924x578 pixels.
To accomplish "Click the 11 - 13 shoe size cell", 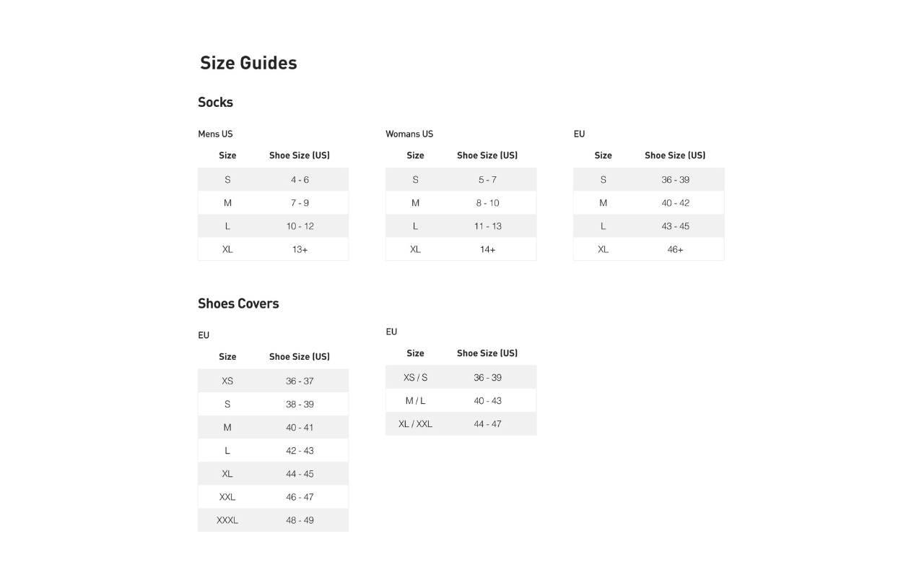I will click(487, 226).
